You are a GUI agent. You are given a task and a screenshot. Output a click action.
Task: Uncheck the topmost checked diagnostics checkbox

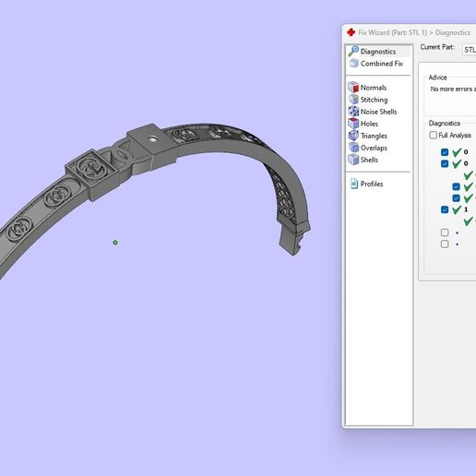[445, 152]
